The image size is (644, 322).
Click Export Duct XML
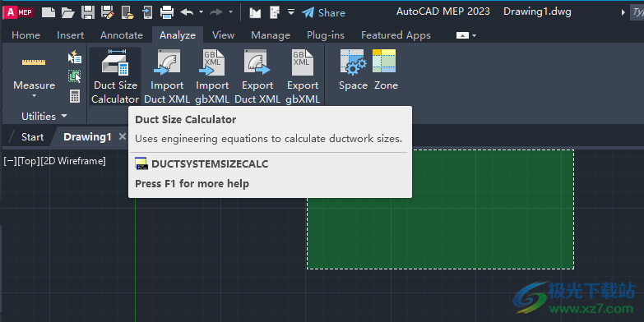click(257, 76)
